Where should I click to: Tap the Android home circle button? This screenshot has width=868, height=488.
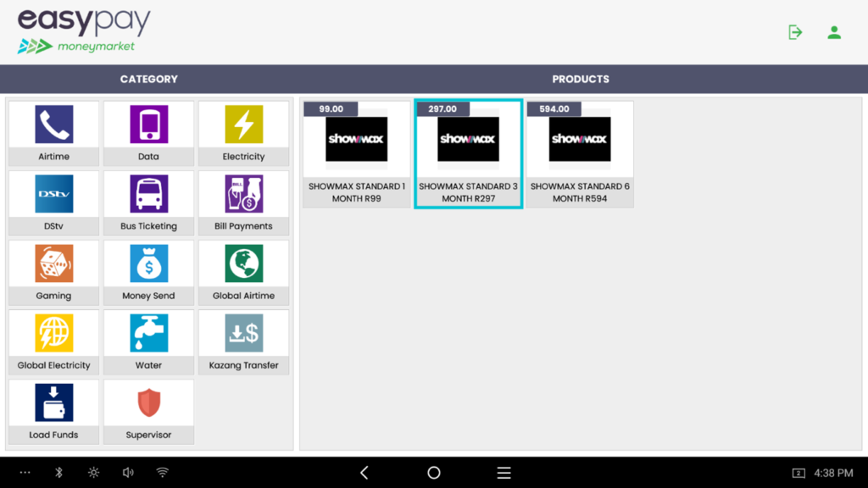pos(434,473)
